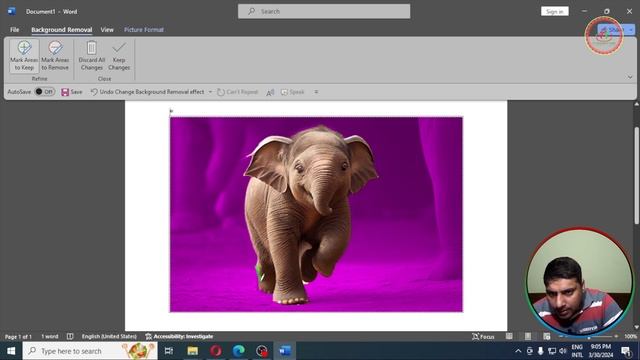
Task: Undo Change Background Removal effect
Action: 147,92
